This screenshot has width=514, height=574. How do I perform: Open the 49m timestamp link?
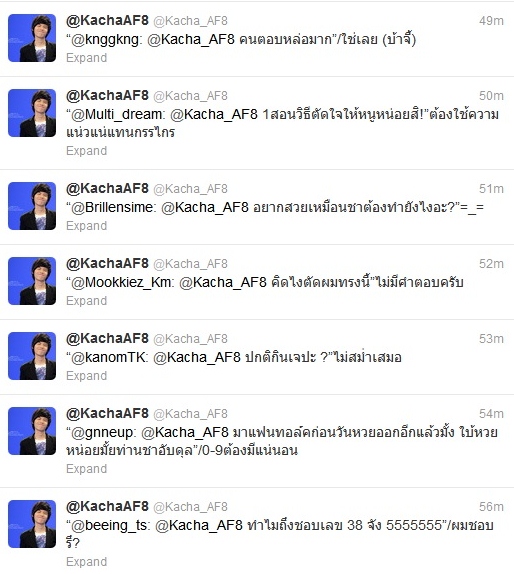click(x=491, y=21)
